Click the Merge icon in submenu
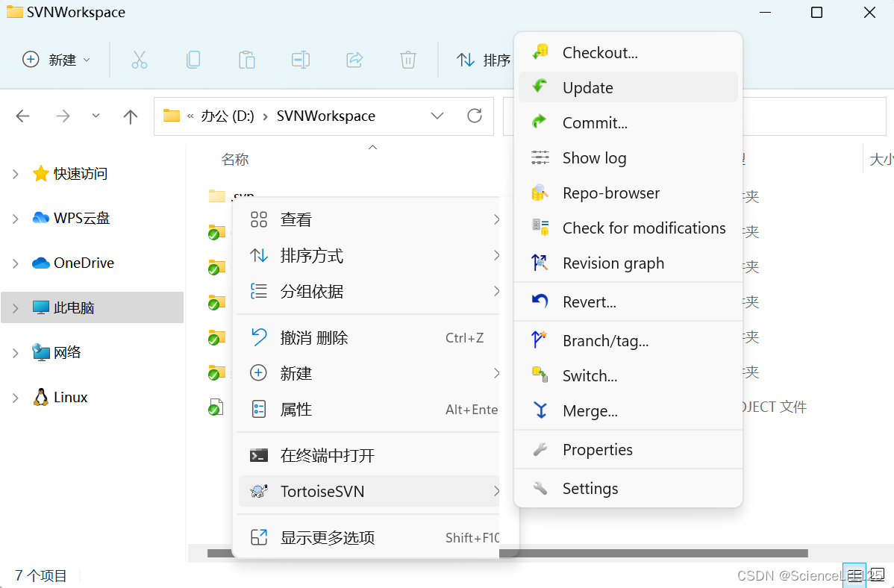 (540, 410)
